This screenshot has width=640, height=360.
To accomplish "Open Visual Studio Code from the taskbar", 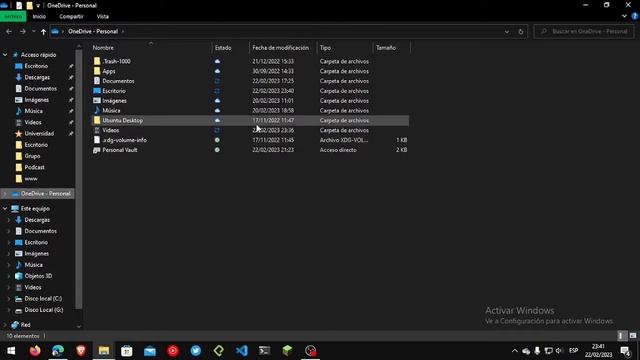I will (242, 351).
